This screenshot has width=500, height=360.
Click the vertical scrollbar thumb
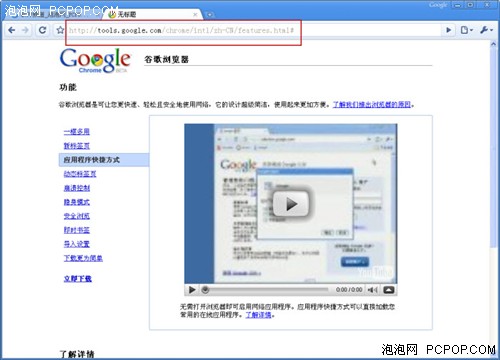click(494, 148)
